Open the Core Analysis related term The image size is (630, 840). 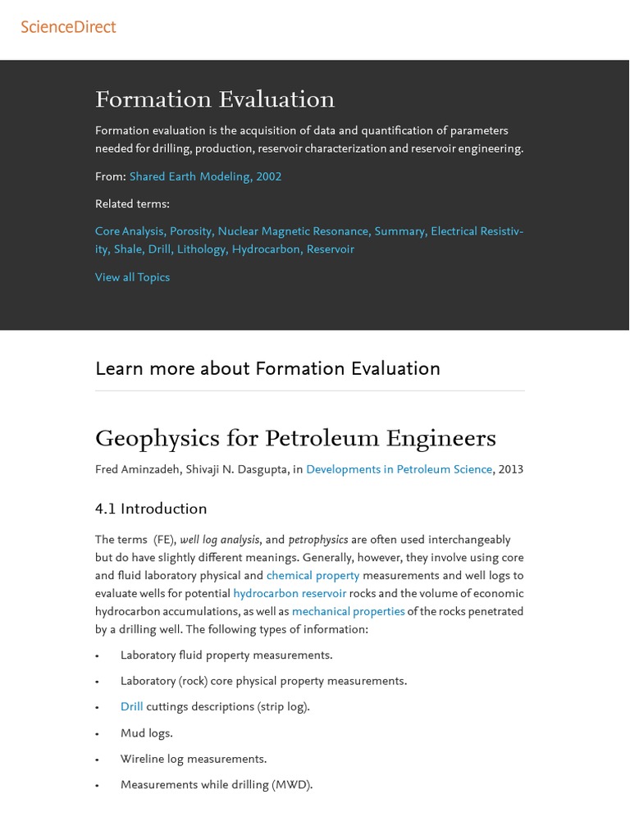(129, 231)
